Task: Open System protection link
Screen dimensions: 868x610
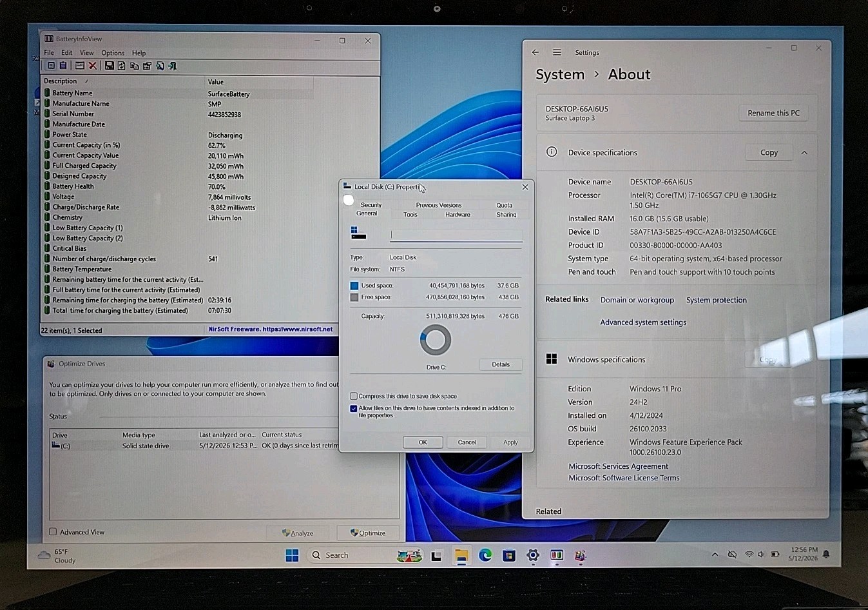Action: tap(717, 300)
